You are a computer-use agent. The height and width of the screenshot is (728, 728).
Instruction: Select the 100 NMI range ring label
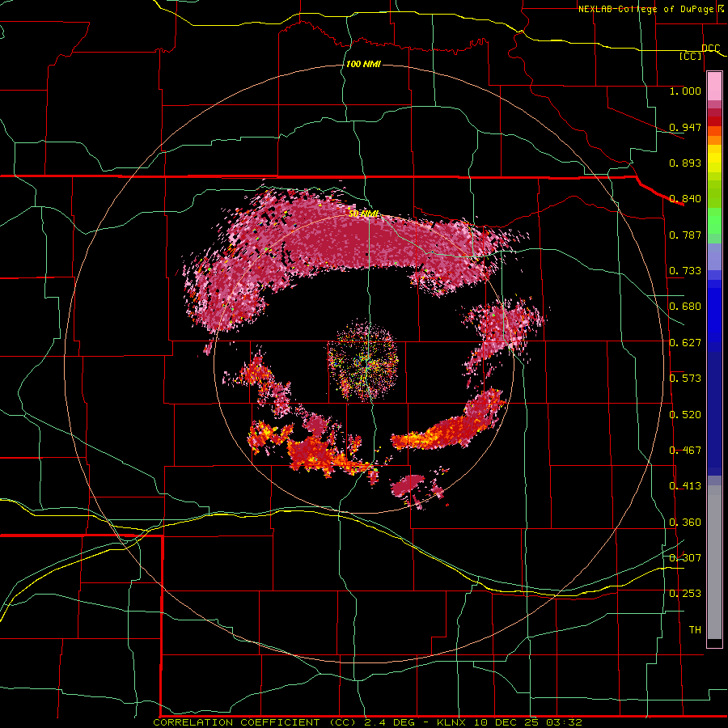363,64
